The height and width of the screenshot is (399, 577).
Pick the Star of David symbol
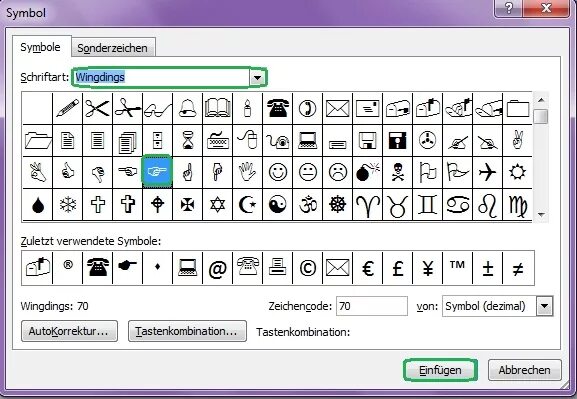pos(217,204)
